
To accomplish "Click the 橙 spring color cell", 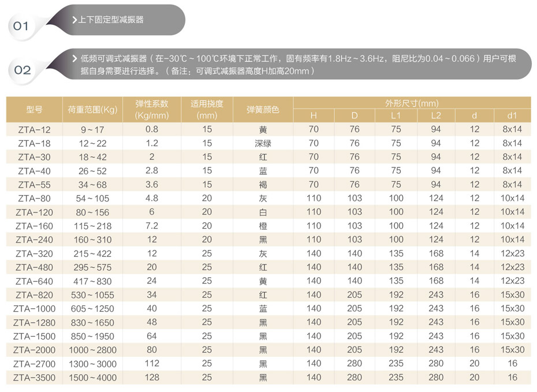I will coord(263,226).
